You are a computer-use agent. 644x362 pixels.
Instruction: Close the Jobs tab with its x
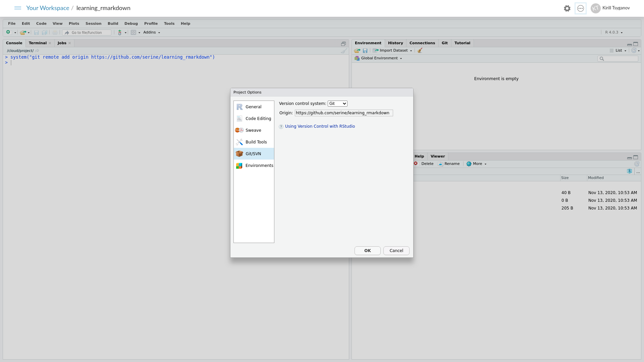click(70, 43)
